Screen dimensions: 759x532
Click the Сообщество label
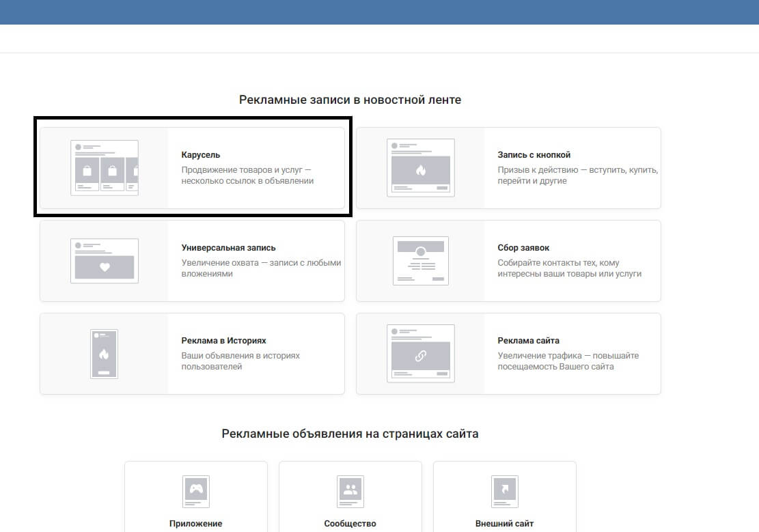coord(350,524)
